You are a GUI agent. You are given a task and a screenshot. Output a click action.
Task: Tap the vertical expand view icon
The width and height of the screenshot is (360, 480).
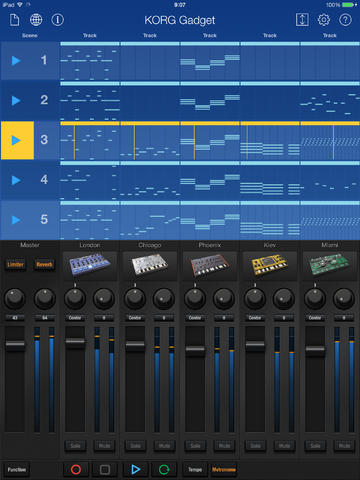click(302, 20)
